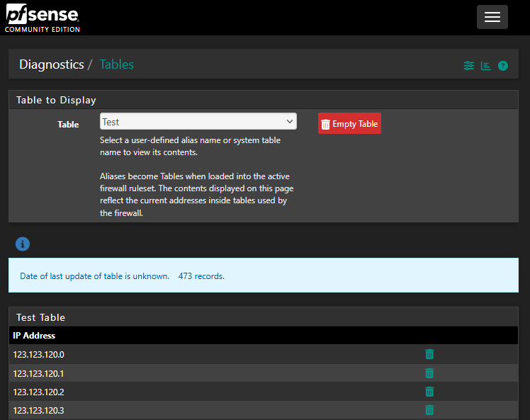
Task: Click the blue info icon
Action: (23, 244)
